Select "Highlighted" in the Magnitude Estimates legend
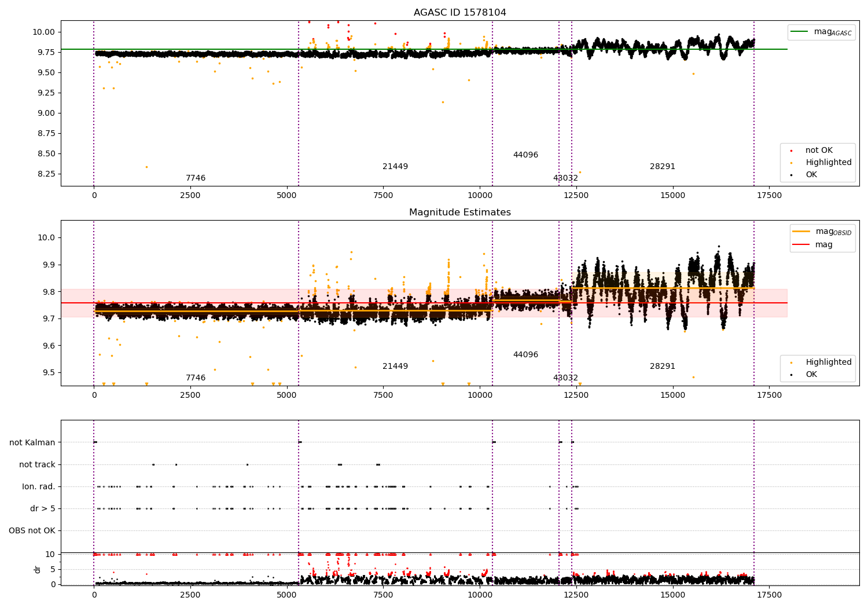868x608 pixels. [829, 362]
